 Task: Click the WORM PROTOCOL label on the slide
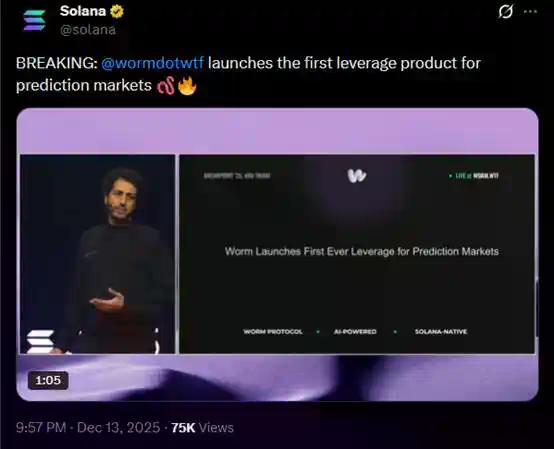(x=273, y=332)
